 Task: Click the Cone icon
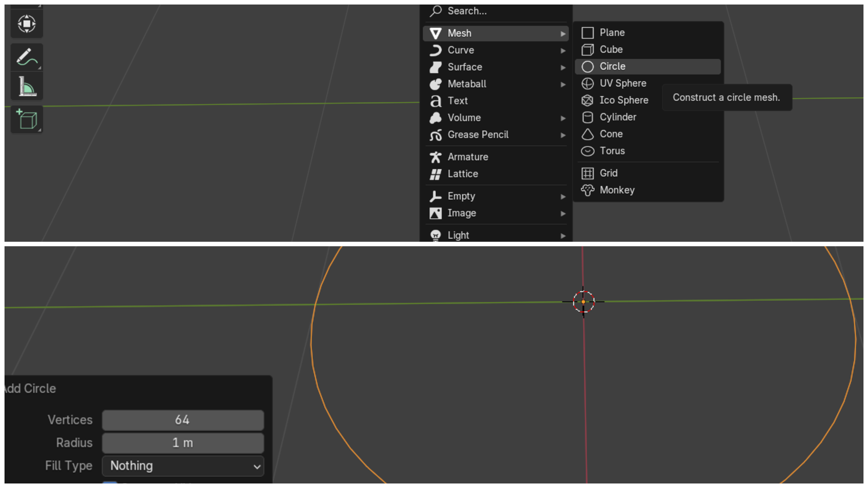tap(588, 134)
